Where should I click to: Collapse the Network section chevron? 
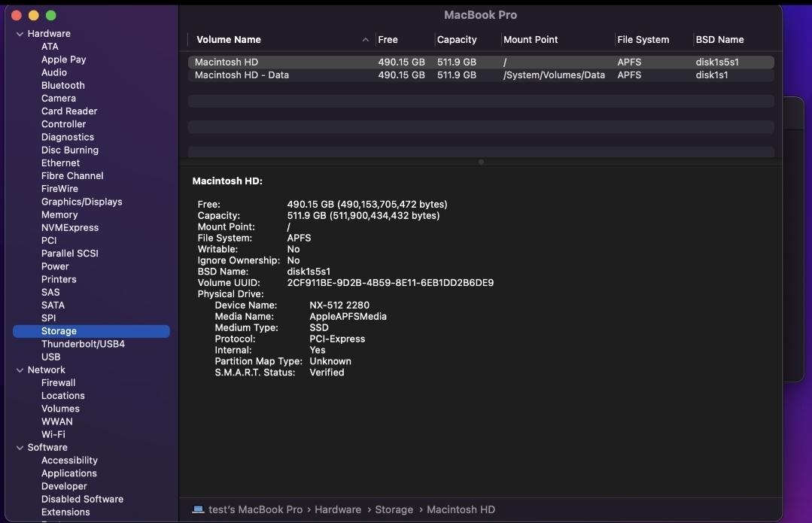tap(20, 370)
